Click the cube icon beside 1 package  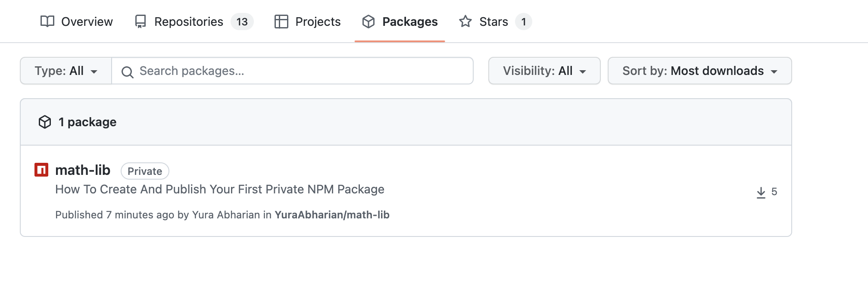[x=45, y=122]
